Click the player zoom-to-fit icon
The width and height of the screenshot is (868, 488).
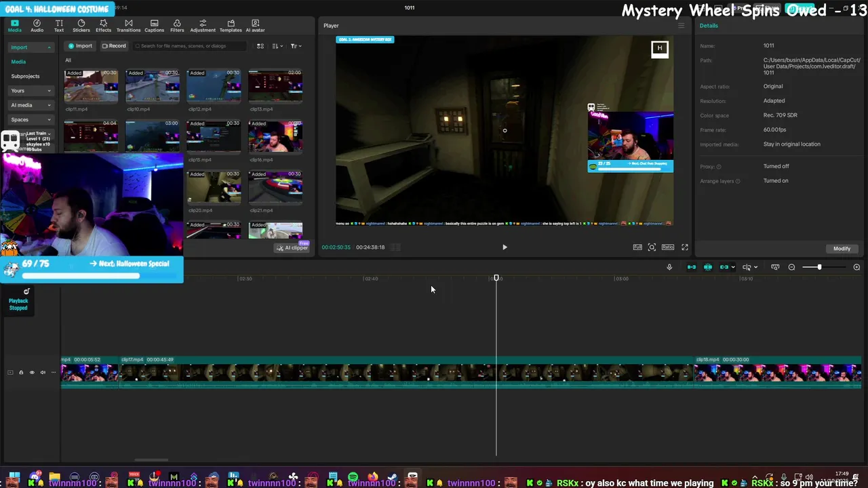[652, 247]
